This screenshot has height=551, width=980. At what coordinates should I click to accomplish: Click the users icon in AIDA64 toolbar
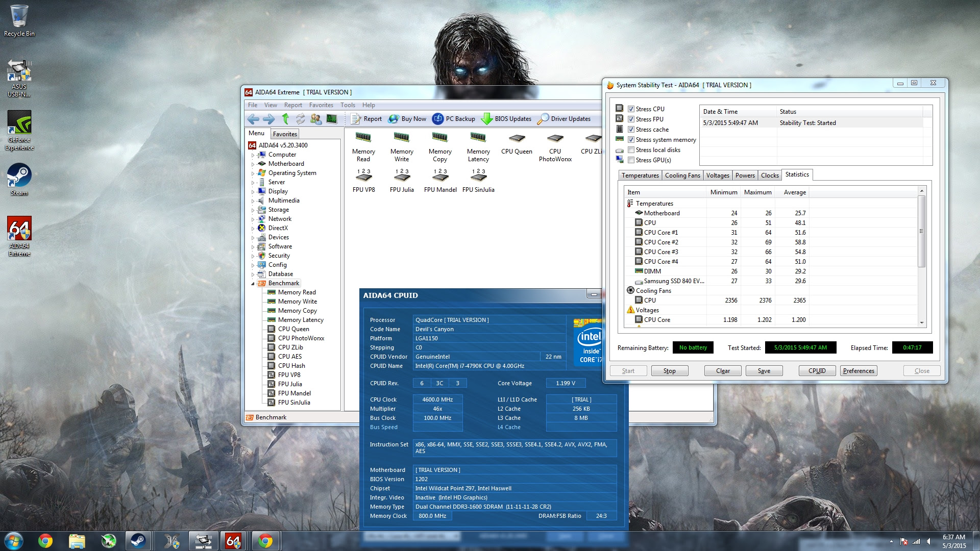pyautogui.click(x=316, y=119)
